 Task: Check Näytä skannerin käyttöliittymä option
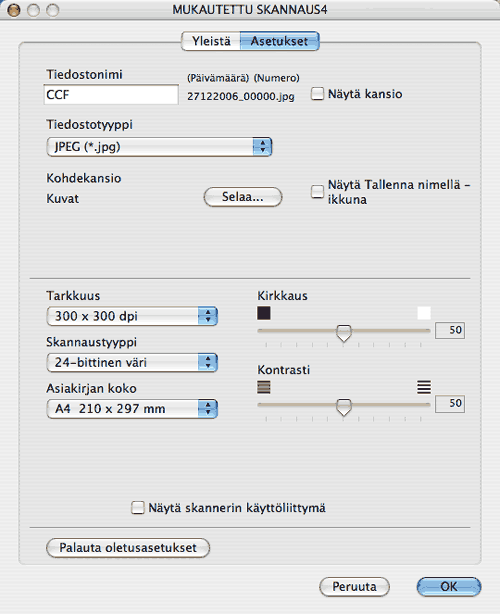137,507
